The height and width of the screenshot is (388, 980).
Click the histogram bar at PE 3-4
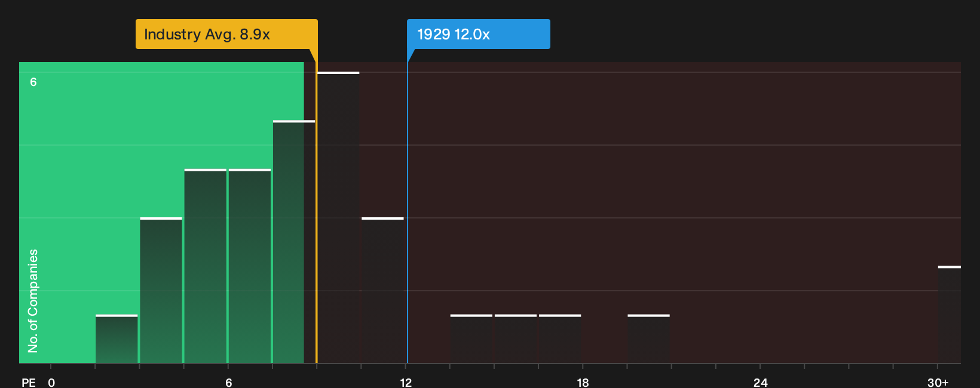coord(161,291)
